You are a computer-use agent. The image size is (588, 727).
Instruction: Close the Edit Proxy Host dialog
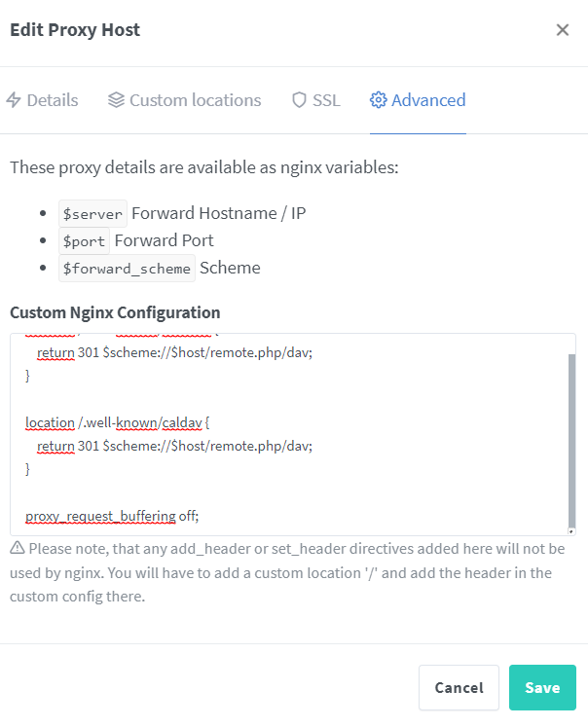563,29
